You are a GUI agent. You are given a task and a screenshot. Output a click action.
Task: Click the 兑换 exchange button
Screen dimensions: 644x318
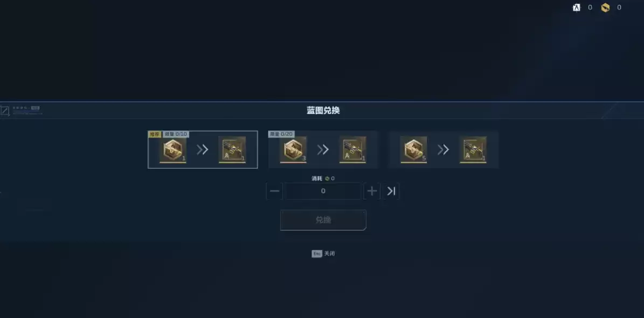[x=323, y=220]
